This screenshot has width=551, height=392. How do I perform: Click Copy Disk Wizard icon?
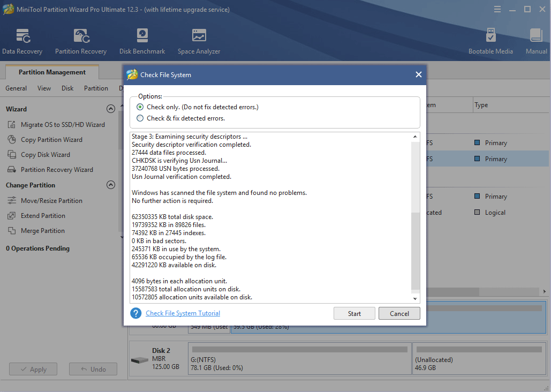[x=12, y=155]
